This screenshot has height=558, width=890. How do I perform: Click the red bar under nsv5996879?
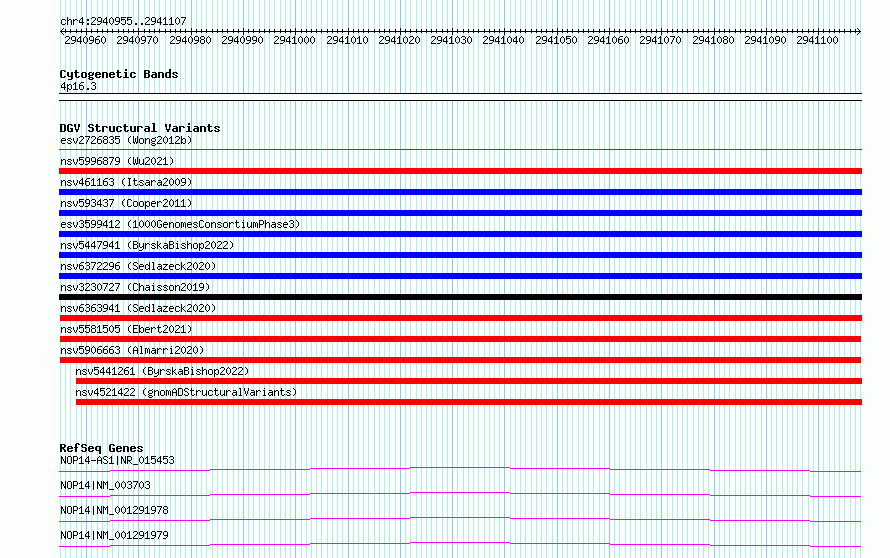point(460,171)
